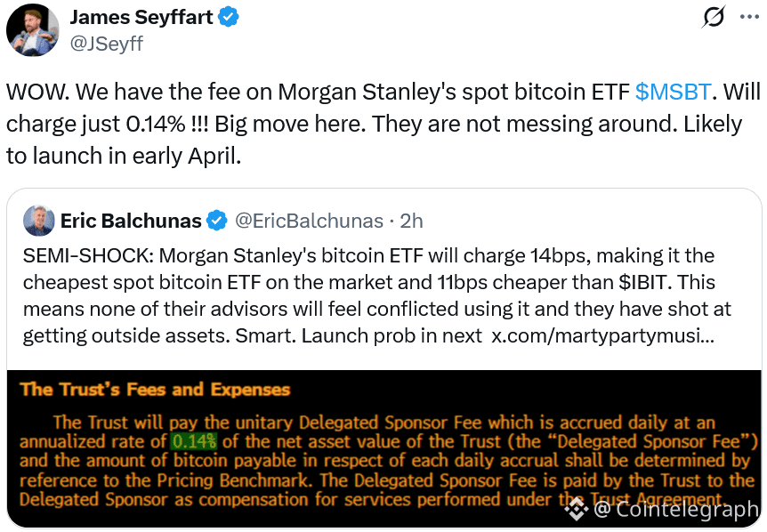Click Eric Balchunas's small avatar

39,221
